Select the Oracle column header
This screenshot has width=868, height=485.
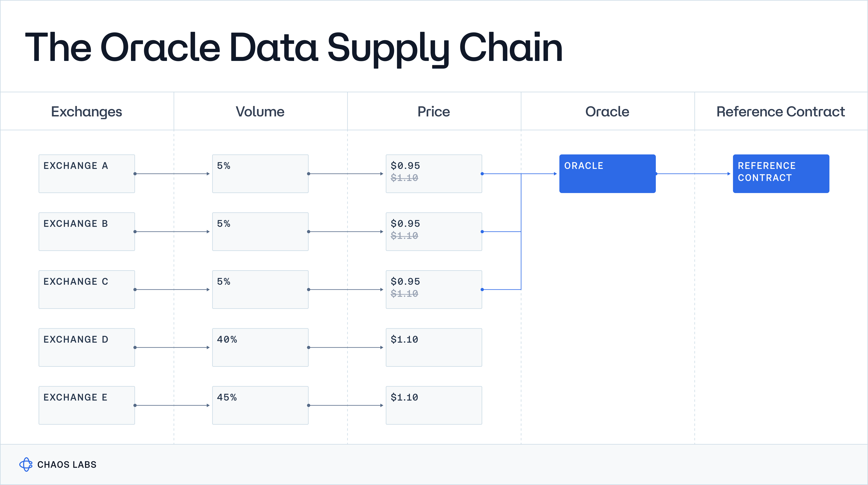[607, 112]
